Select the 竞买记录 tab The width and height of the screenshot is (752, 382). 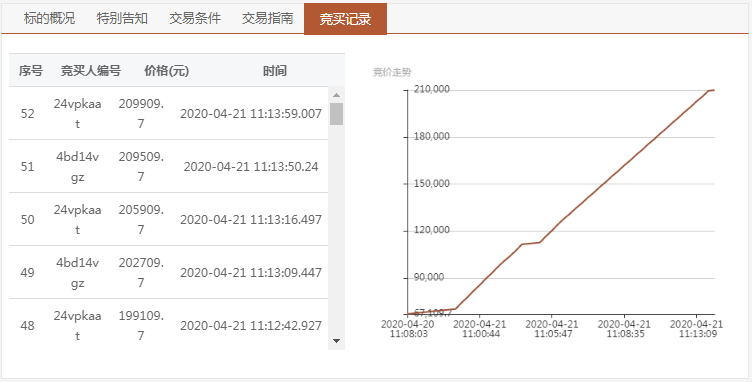(x=345, y=19)
